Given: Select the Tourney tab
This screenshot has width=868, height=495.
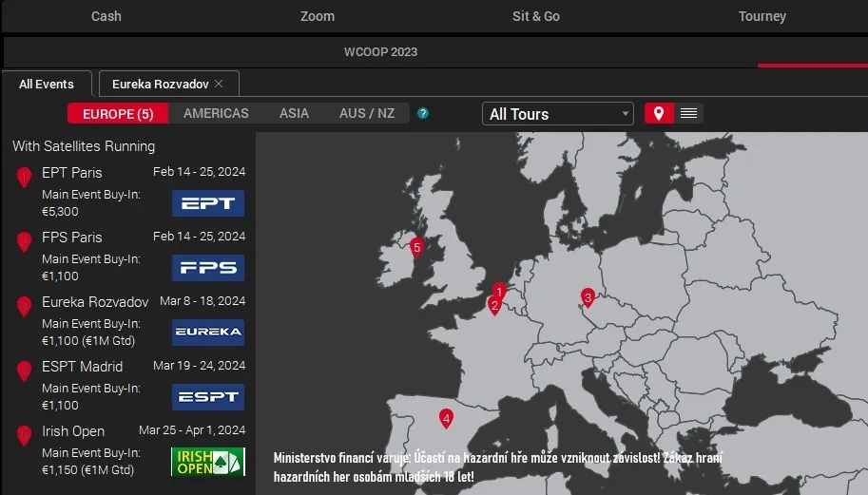Looking at the screenshot, I should [x=762, y=16].
